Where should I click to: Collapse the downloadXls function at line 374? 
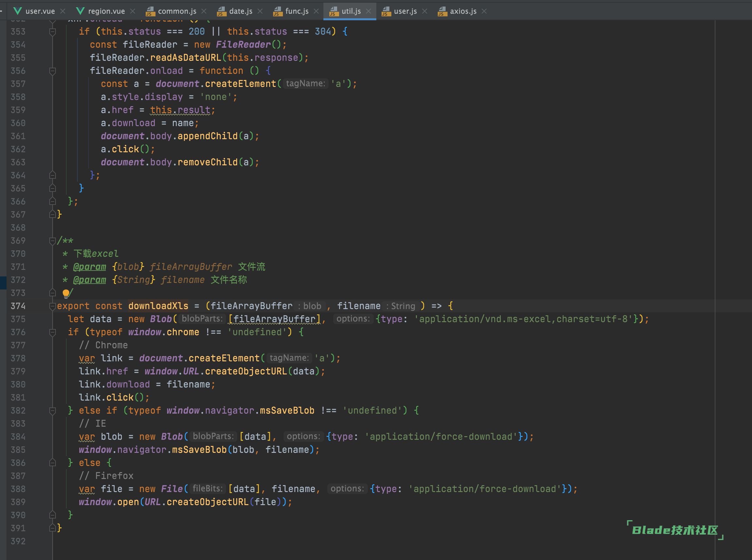click(x=53, y=306)
